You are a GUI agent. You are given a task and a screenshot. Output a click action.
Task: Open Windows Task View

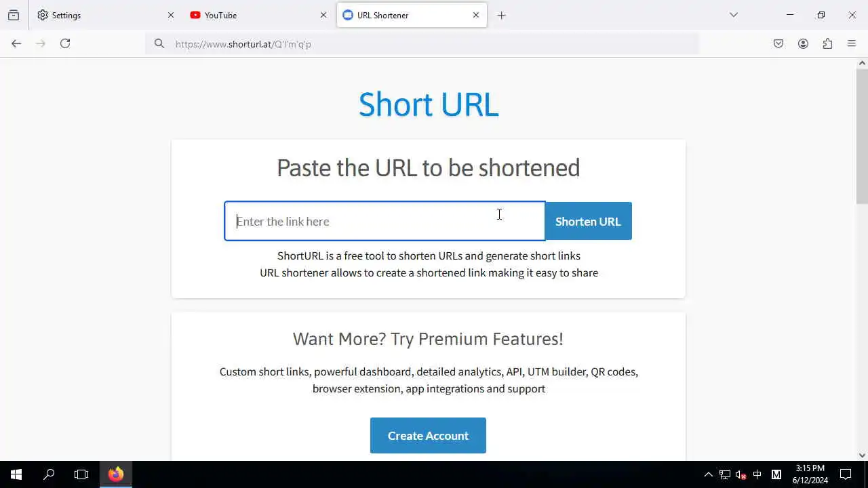click(81, 474)
